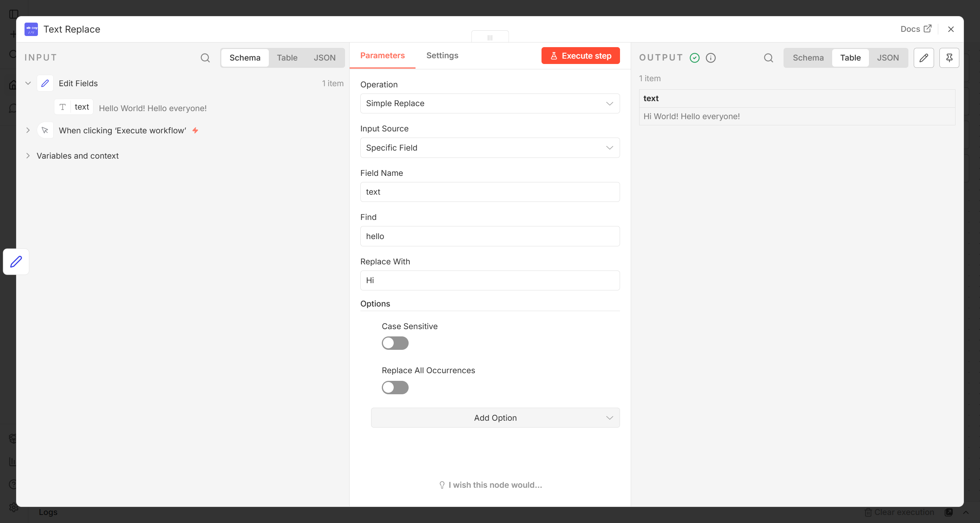Image resolution: width=980 pixels, height=523 pixels.
Task: Open the Add Option dropdown
Action: pyautogui.click(x=495, y=418)
